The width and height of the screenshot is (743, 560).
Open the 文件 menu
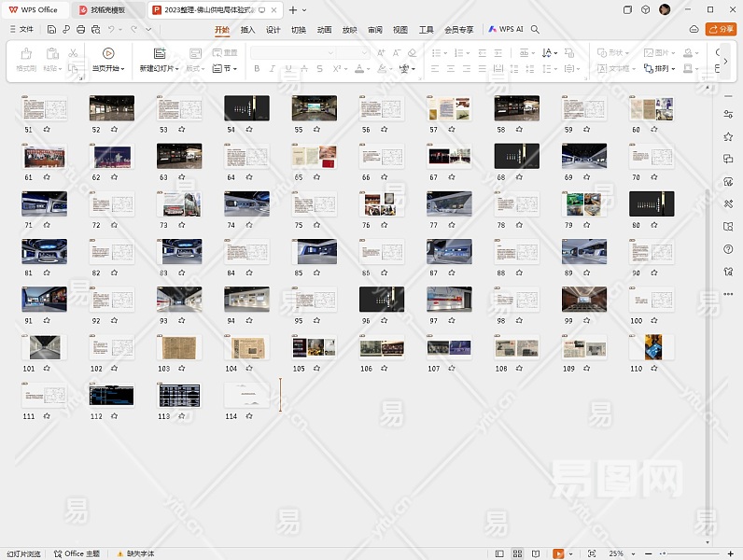pos(21,30)
